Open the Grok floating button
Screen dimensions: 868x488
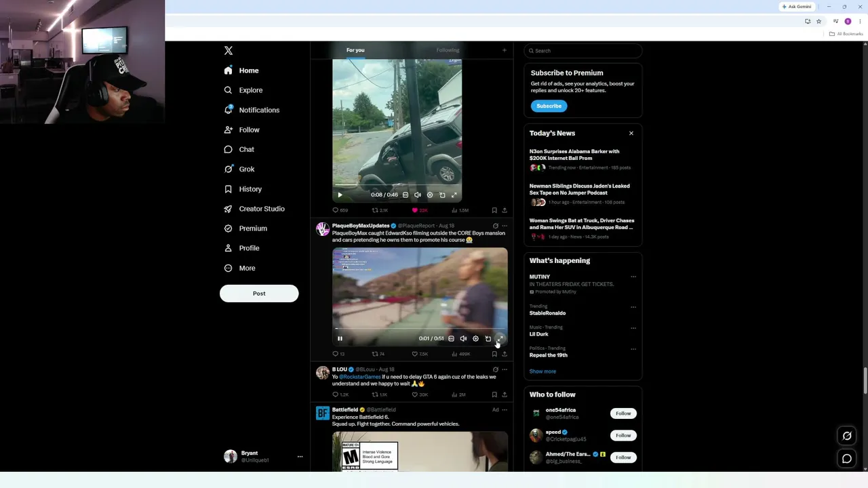coord(847,436)
